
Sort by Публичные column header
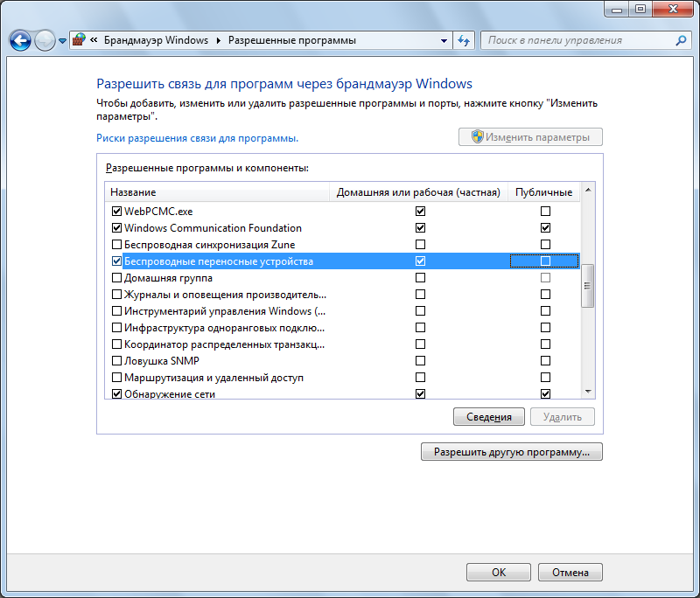pyautogui.click(x=544, y=192)
